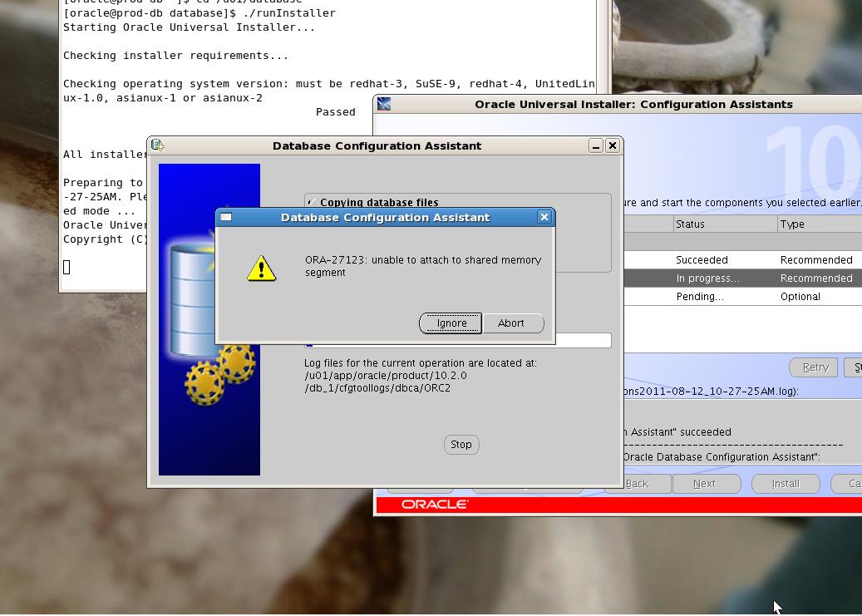Screen dimensions: 862x616
Task: Click the Install button
Action: point(786,484)
